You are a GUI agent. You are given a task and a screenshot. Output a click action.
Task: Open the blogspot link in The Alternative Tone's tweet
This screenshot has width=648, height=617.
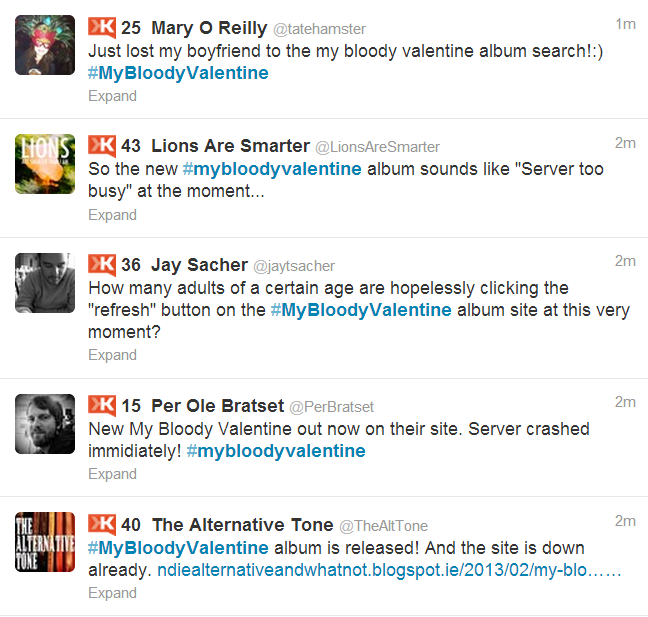tap(390, 572)
